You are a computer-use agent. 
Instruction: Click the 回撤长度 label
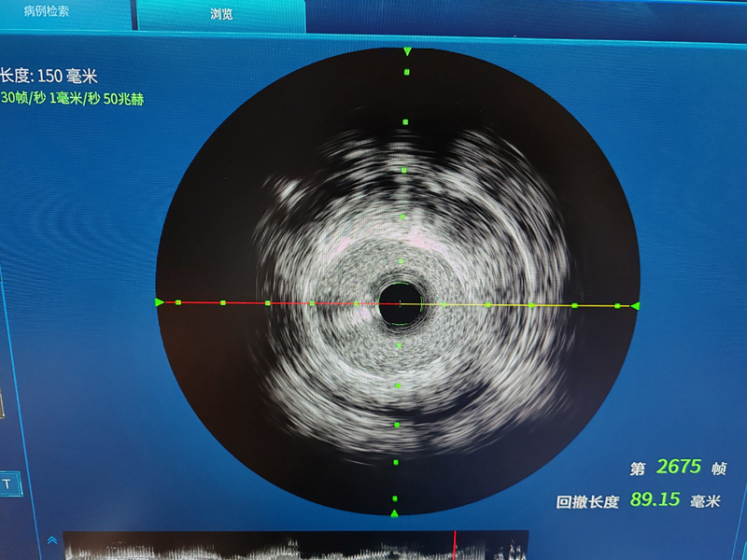click(x=587, y=501)
